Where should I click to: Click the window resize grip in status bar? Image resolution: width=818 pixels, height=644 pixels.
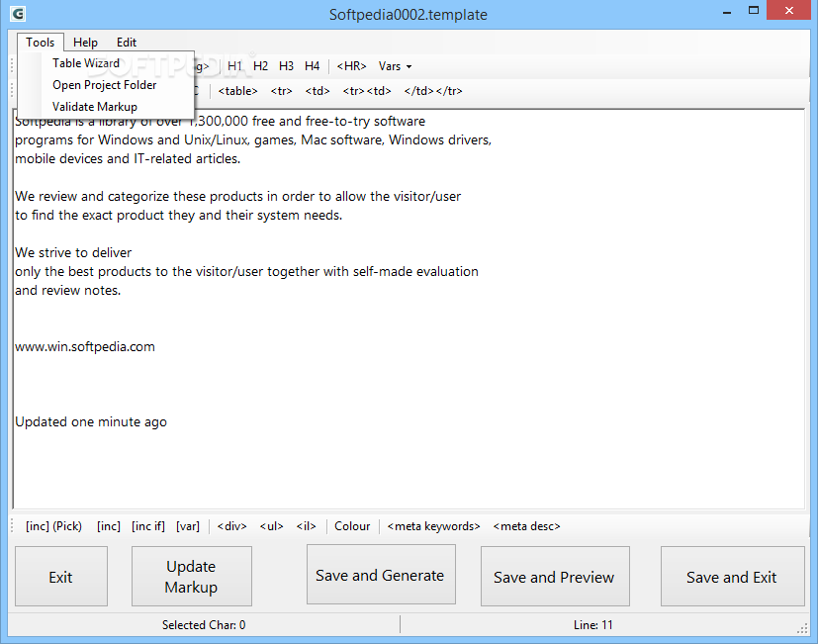tap(802, 629)
